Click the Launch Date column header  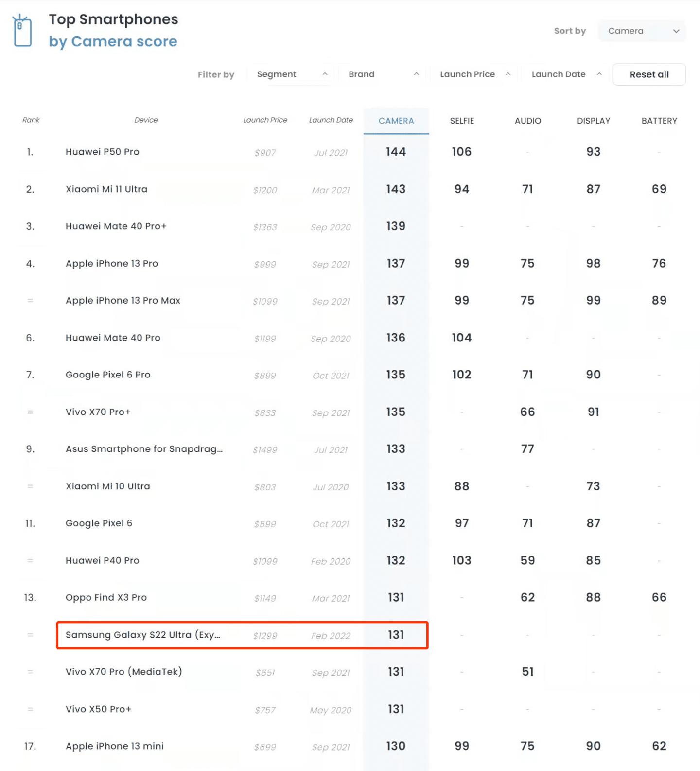pos(331,120)
